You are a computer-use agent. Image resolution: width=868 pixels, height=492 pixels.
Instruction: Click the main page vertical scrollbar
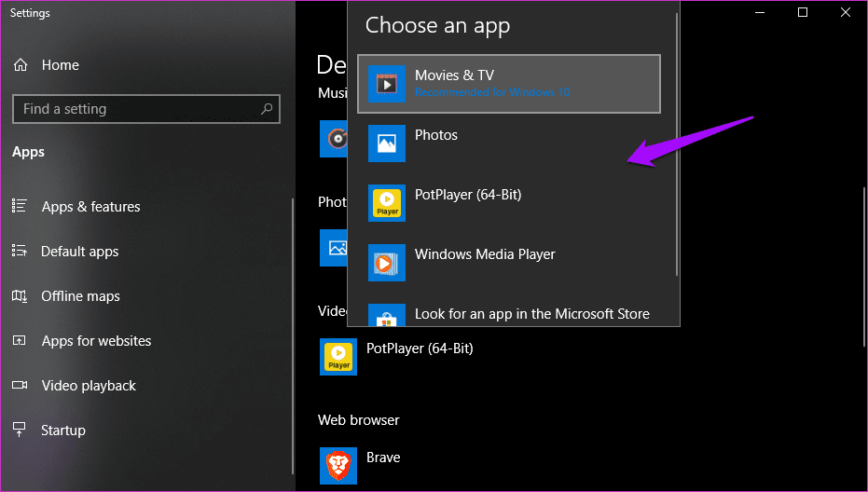pyautogui.click(x=864, y=266)
